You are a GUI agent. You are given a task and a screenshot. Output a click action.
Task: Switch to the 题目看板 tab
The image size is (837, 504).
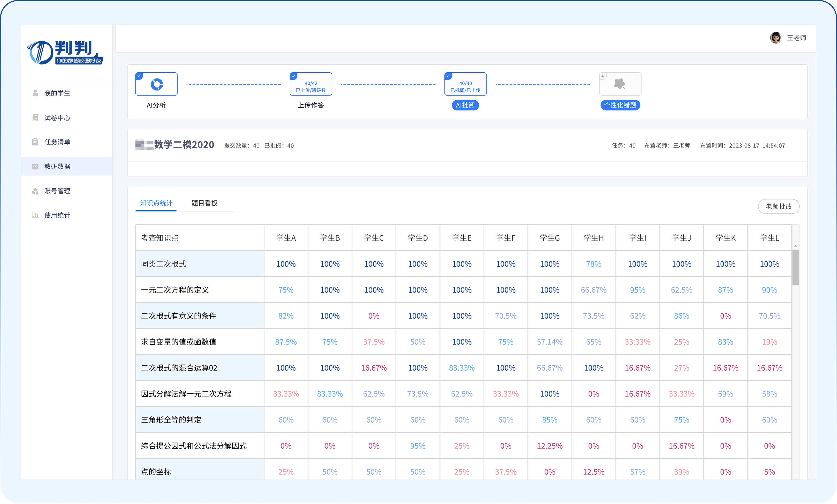(204, 203)
